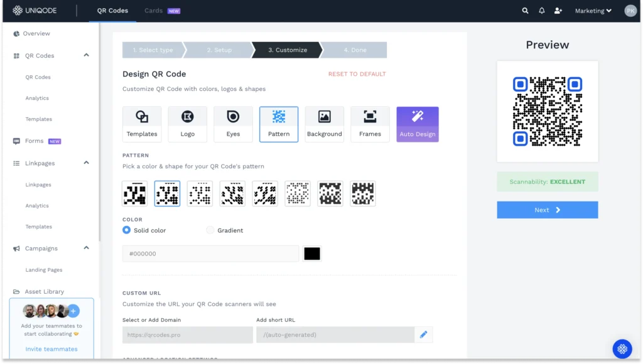
Task: Select step 3 Customize
Action: pyautogui.click(x=288, y=50)
